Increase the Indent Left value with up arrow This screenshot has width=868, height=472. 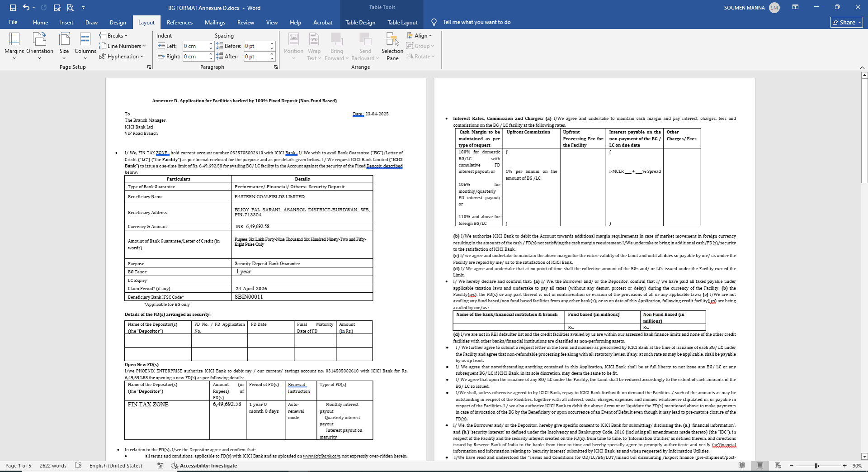tap(211, 44)
